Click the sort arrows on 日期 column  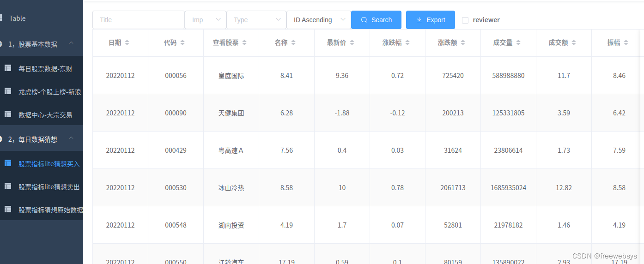click(x=127, y=42)
